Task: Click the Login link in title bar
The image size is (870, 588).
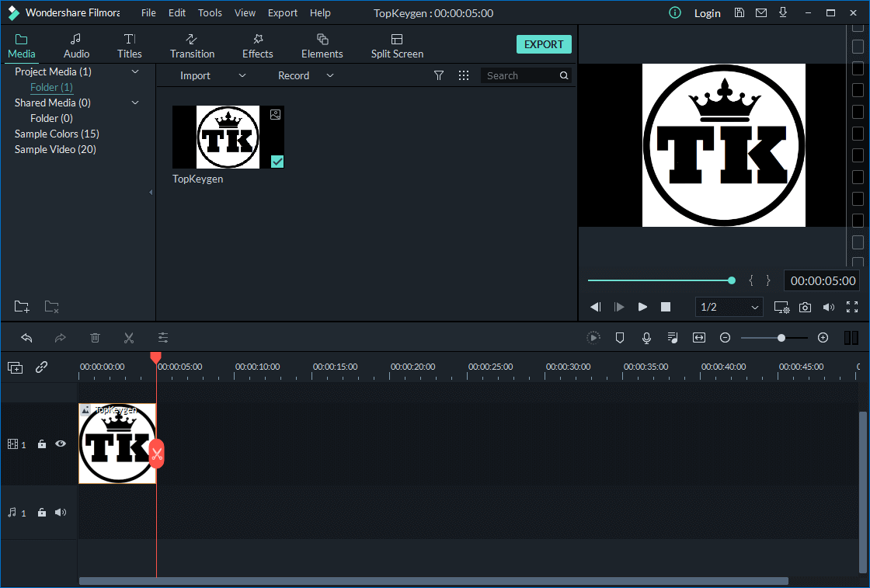Action: [707, 12]
